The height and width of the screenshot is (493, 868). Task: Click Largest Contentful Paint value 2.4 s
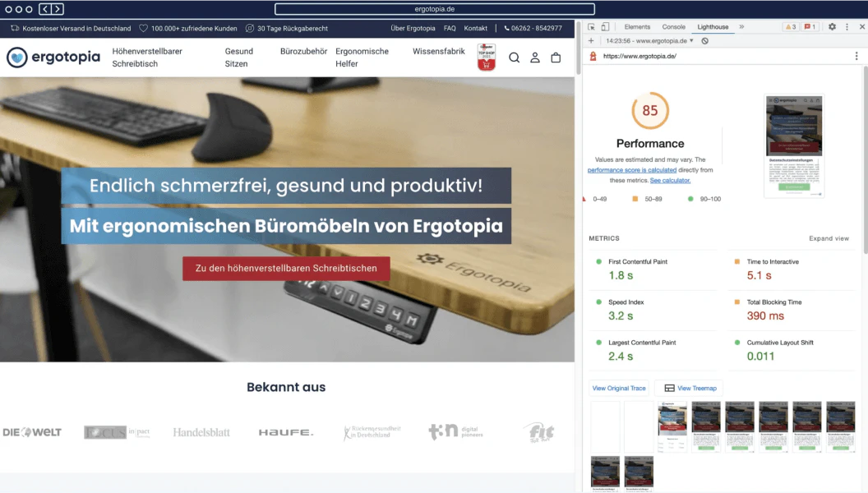(x=621, y=357)
